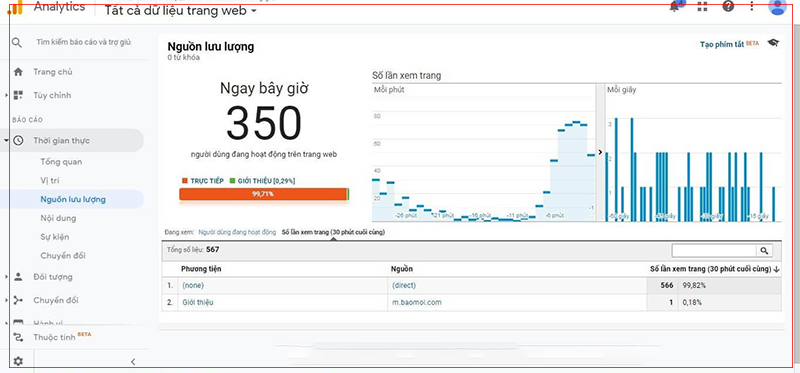Open the Tất cả dữ liệu trang web dropdown
The width and height of the screenshot is (800, 373).
tap(180, 10)
